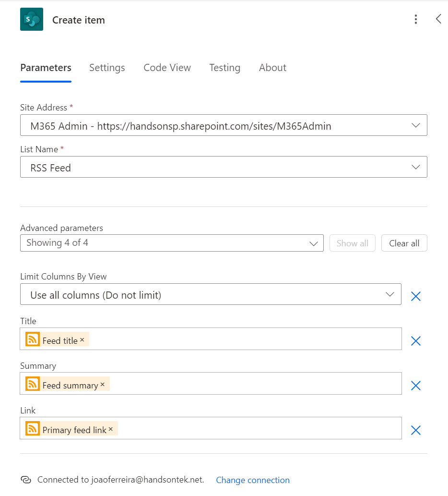This screenshot has width=448, height=496.
Task: Open the Advanced parameters dropdown
Action: click(314, 243)
